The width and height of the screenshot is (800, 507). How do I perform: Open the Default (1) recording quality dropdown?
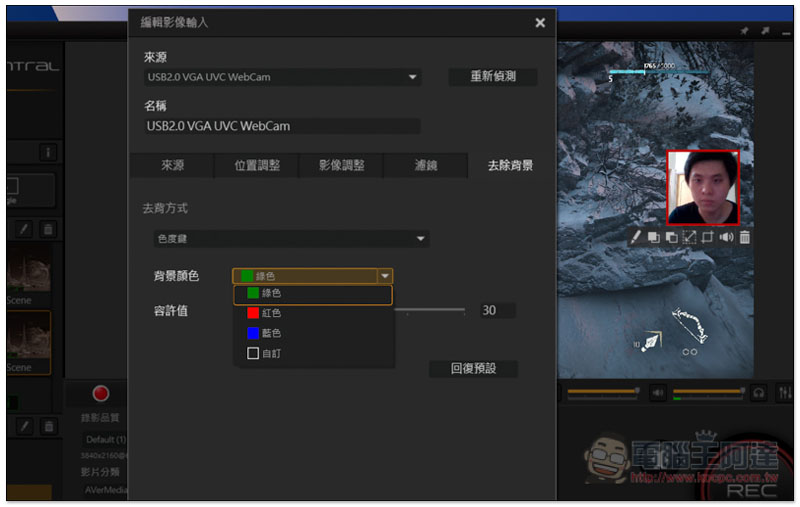[105, 439]
